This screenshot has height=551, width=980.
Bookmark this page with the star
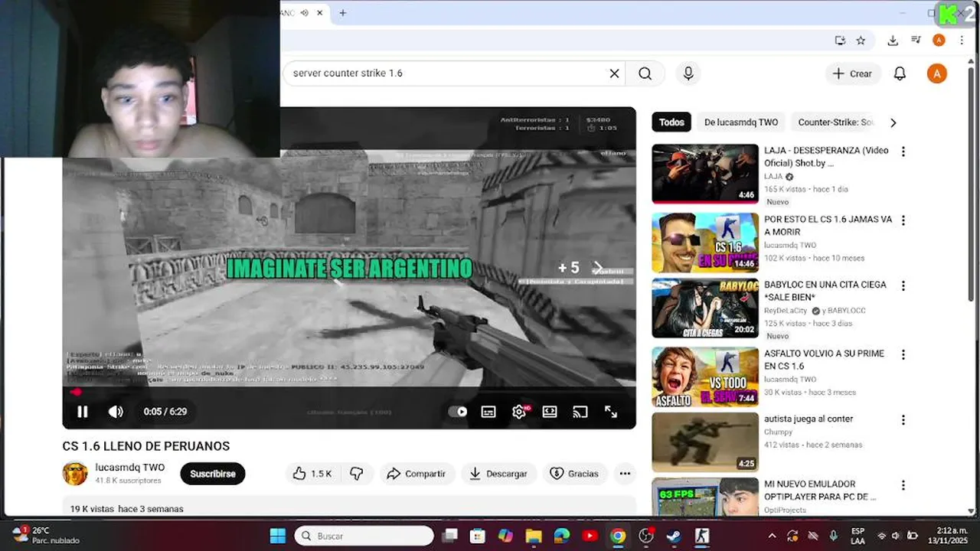point(861,41)
